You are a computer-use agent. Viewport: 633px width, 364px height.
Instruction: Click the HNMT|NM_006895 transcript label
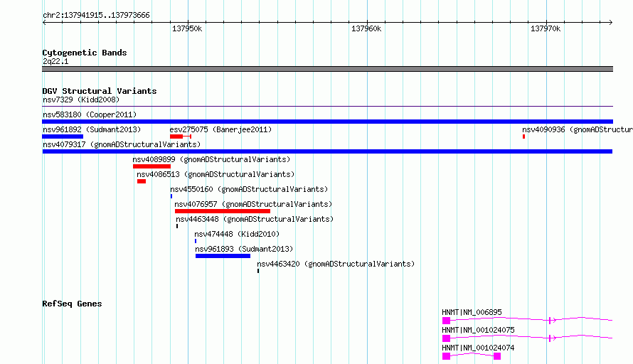tap(472, 312)
